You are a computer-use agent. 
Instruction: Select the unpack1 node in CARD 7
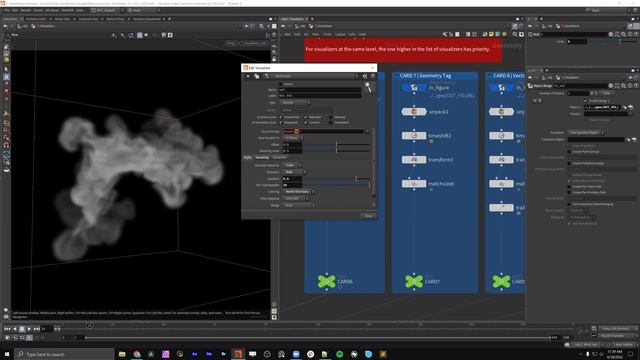[414, 111]
